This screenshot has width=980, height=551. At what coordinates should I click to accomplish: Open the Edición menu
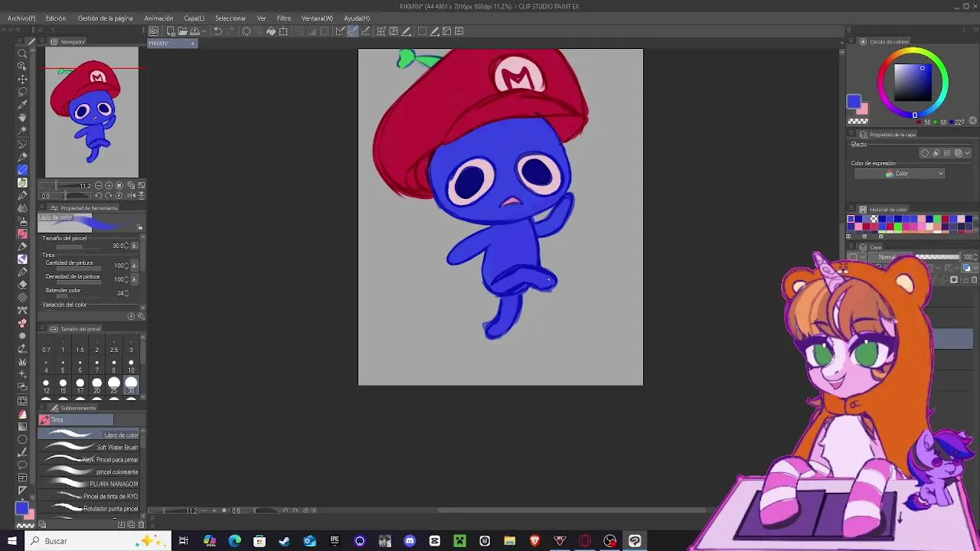[x=56, y=18]
